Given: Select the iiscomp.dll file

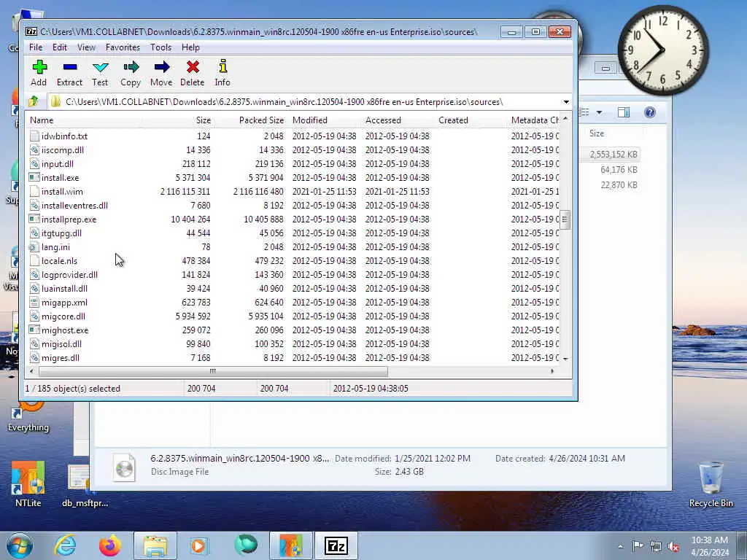Looking at the screenshot, I should [x=63, y=150].
